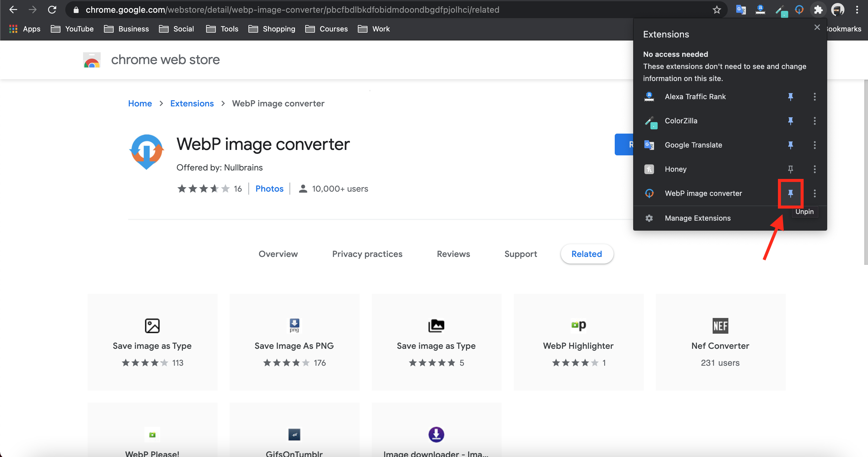Open more options for Alexa Traffic Rank
The width and height of the screenshot is (868, 457).
pyautogui.click(x=815, y=97)
